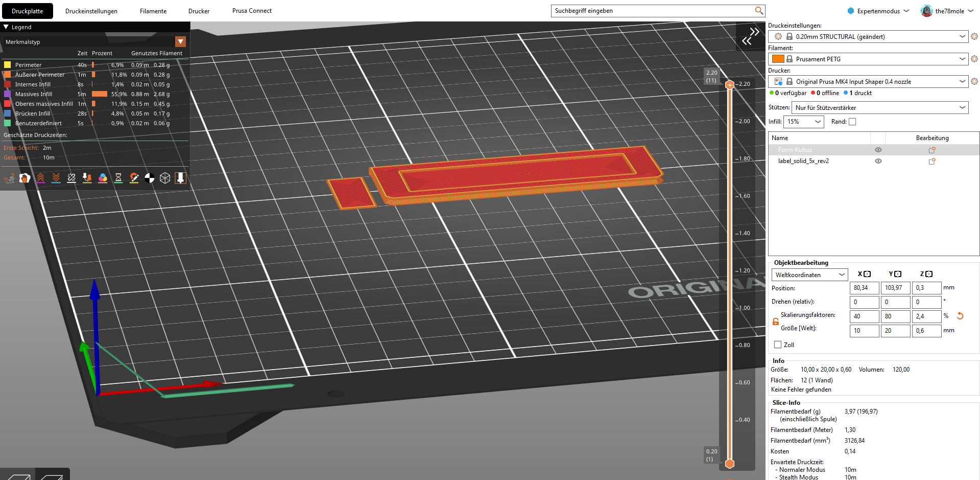The height and width of the screenshot is (480, 980).
Task: Open the Prusa Connect tab
Action: tap(252, 11)
